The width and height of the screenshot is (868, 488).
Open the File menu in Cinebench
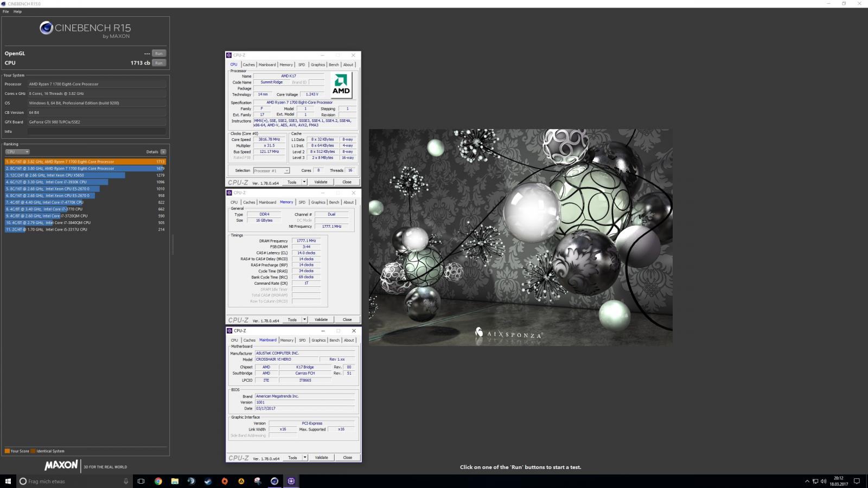coord(6,11)
